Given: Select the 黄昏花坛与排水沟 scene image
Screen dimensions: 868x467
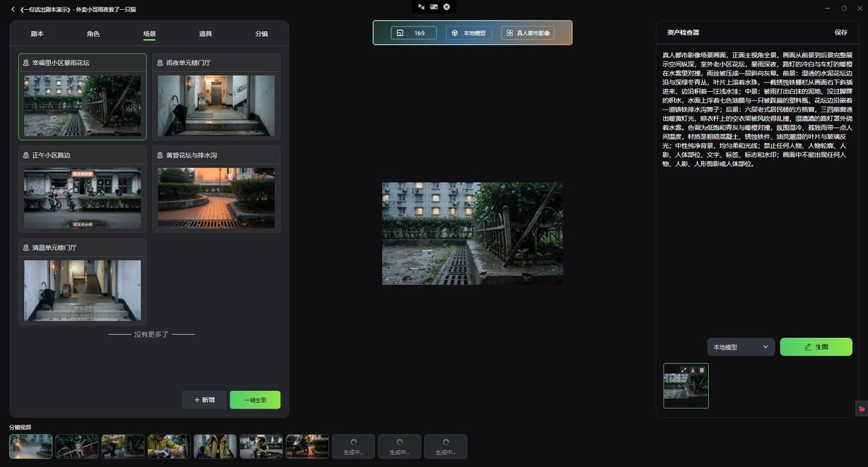Looking at the screenshot, I should tap(216, 198).
